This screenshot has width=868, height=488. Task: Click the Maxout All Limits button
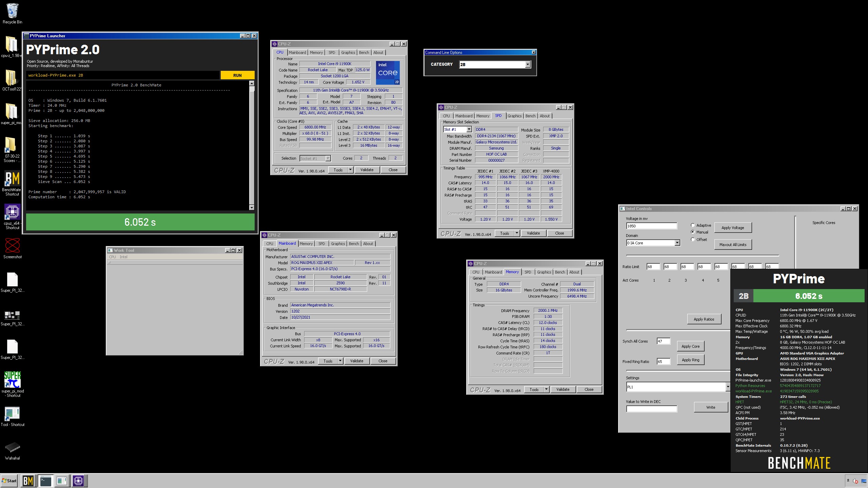point(733,245)
